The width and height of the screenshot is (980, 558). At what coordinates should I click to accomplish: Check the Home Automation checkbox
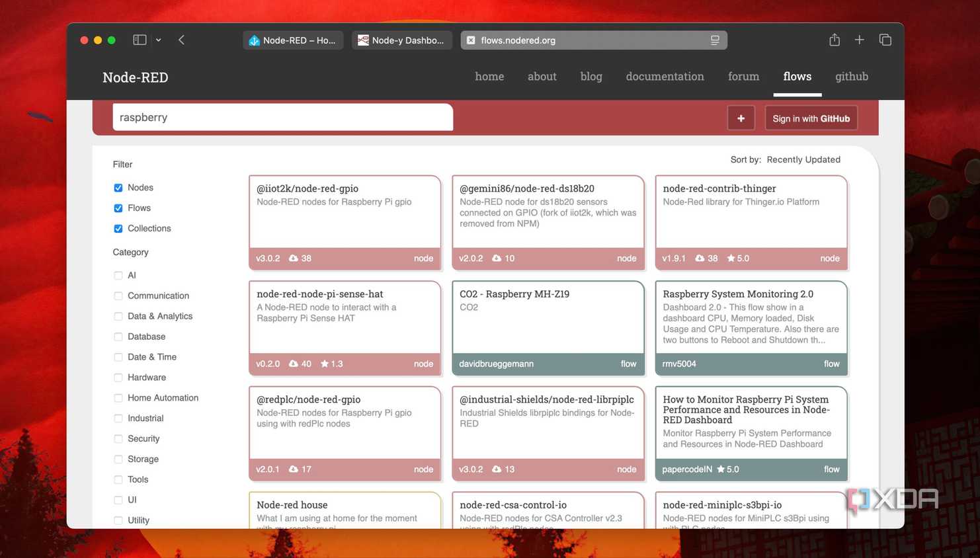pos(118,398)
